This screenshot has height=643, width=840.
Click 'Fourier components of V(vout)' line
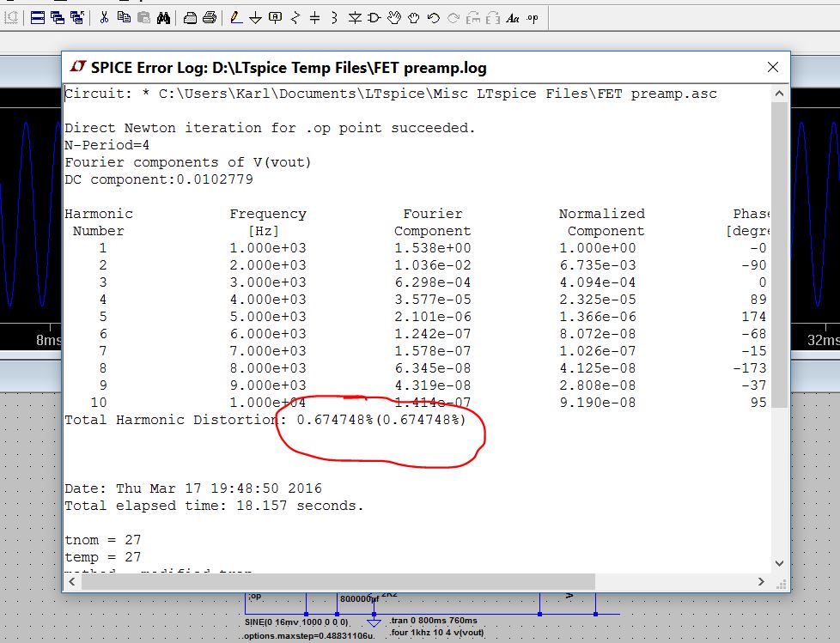(187, 162)
